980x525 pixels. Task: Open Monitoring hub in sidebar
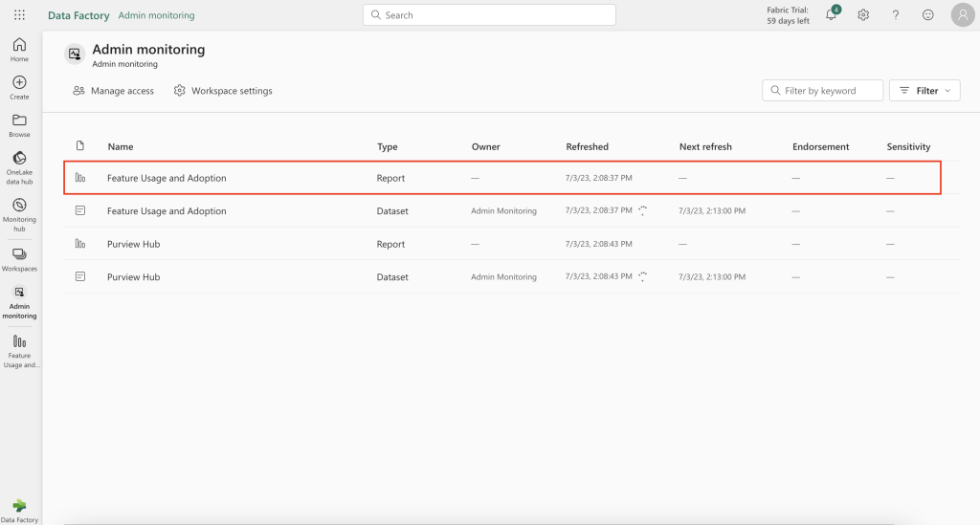(x=19, y=215)
